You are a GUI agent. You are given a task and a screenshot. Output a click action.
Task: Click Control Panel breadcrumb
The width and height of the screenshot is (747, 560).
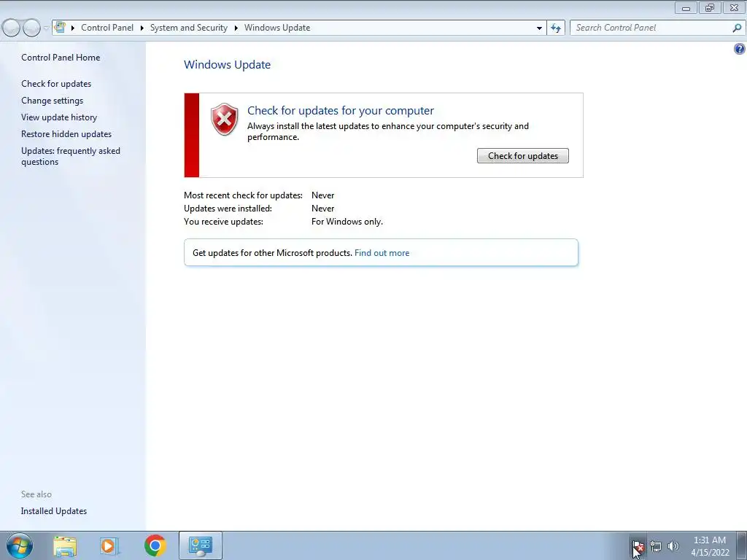107,28
